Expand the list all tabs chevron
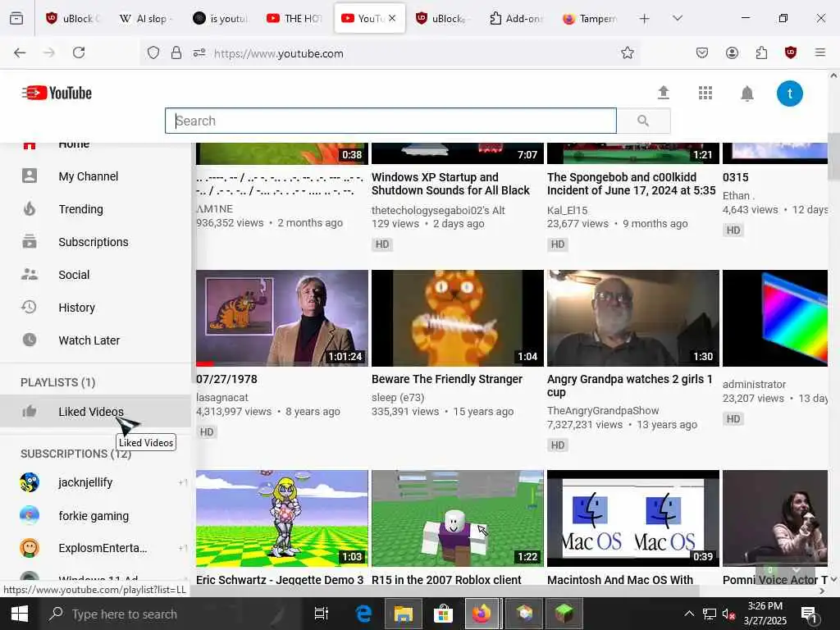The height and width of the screenshot is (630, 840). [678, 18]
